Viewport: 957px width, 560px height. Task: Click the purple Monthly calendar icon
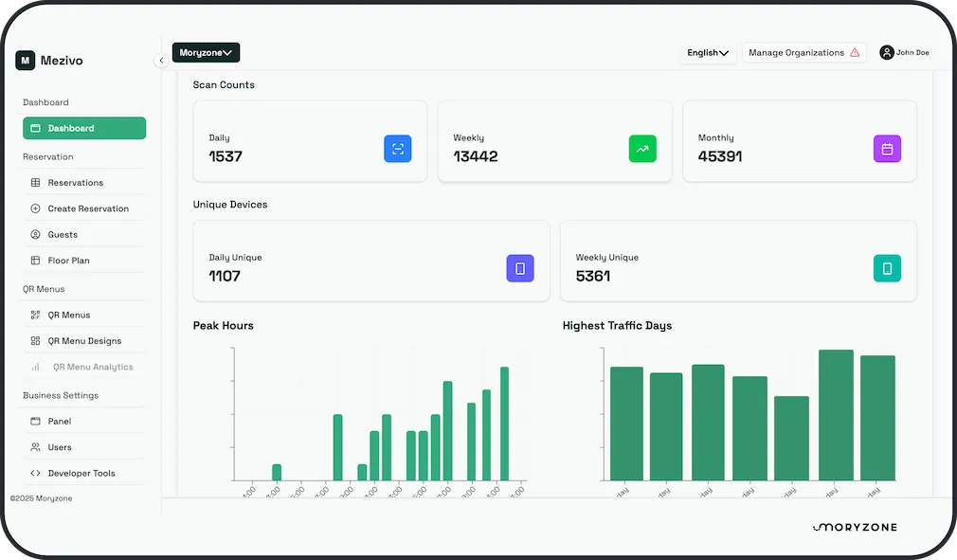pyautogui.click(x=887, y=149)
